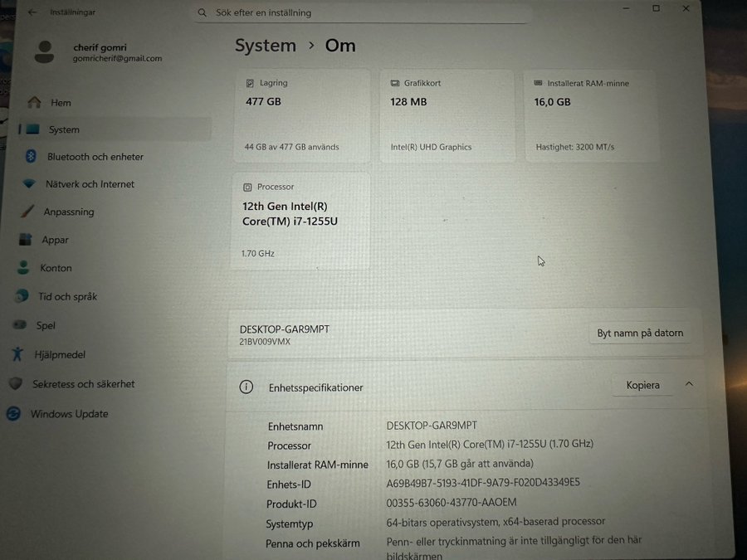Image resolution: width=747 pixels, height=560 pixels.
Task: Click the System breadcrumb link
Action: [265, 46]
